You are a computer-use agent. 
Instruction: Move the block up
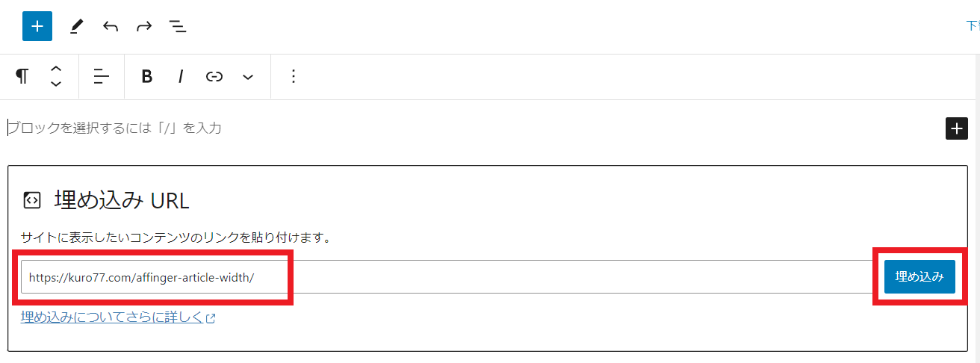coord(56,68)
